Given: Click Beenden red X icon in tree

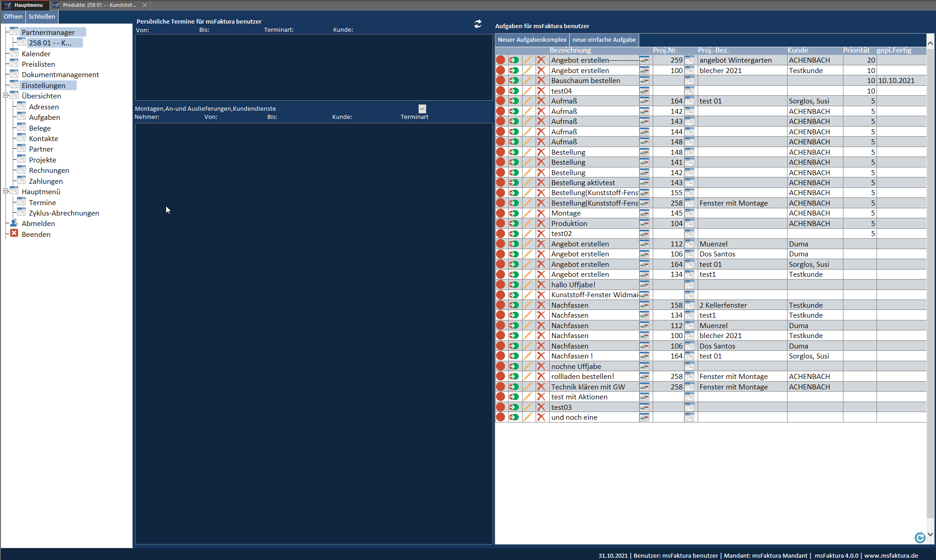Looking at the screenshot, I should pos(14,233).
